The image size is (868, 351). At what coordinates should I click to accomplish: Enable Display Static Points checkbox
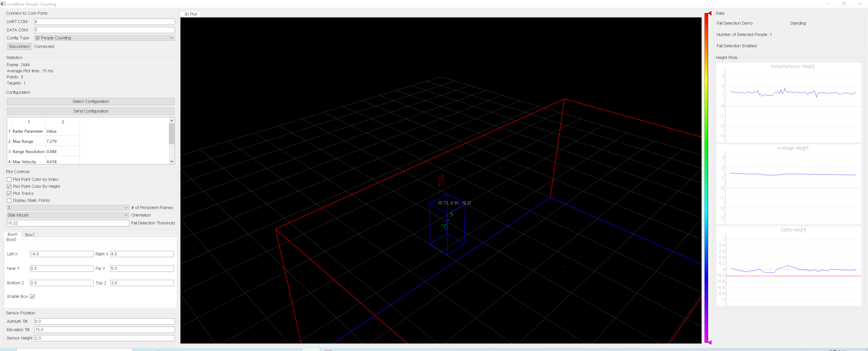tap(9, 201)
